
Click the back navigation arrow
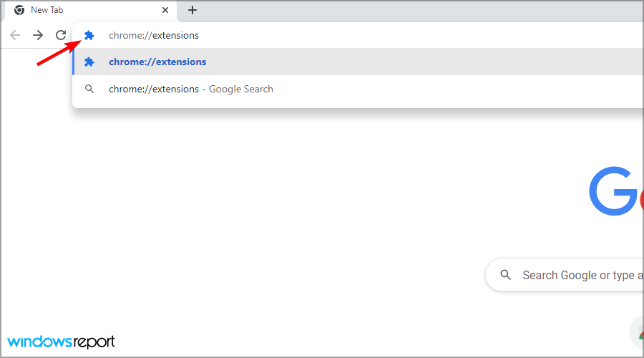tap(15, 35)
